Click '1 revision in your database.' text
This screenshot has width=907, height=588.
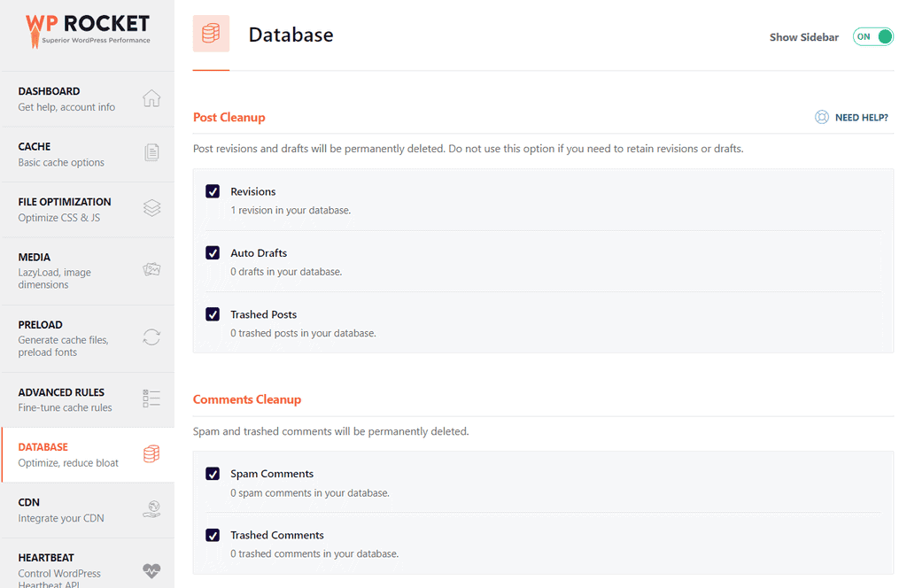291,211
